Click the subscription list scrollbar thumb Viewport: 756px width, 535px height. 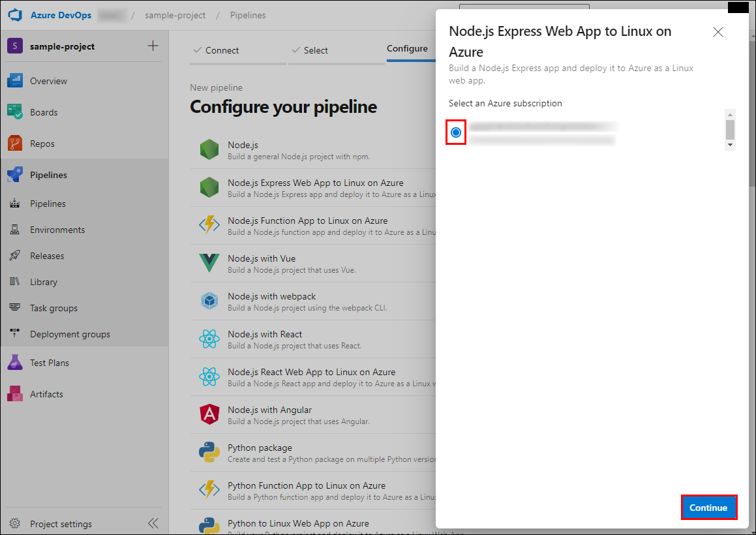click(730, 130)
